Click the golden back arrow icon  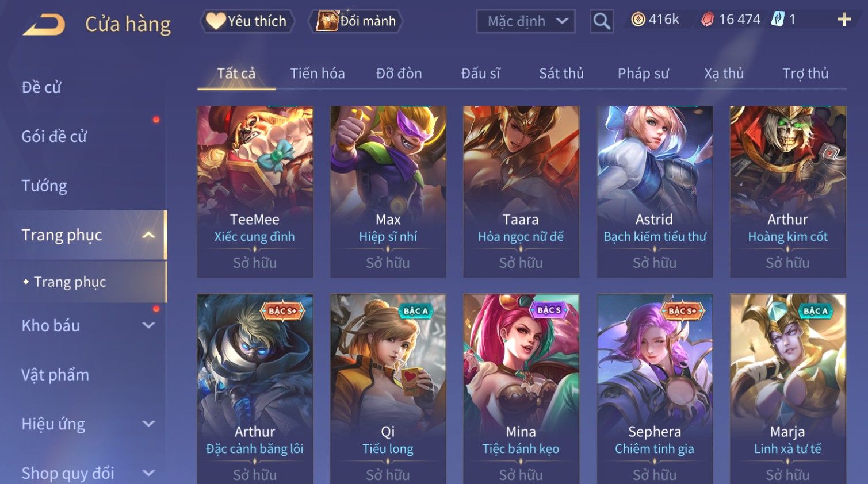(44, 25)
